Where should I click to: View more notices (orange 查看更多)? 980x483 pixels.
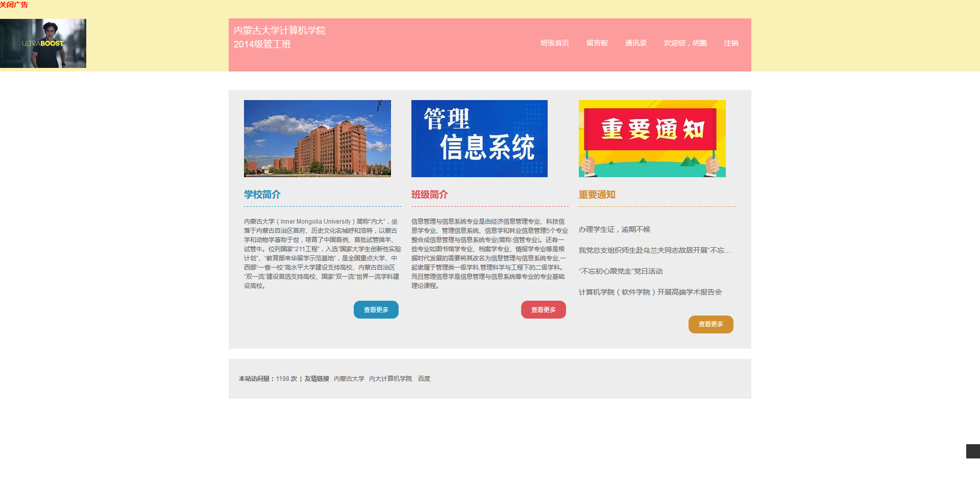coord(711,324)
